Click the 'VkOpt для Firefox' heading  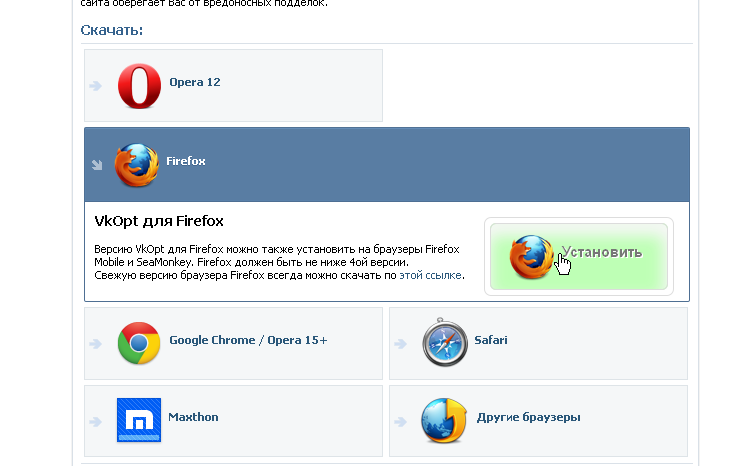(159, 221)
